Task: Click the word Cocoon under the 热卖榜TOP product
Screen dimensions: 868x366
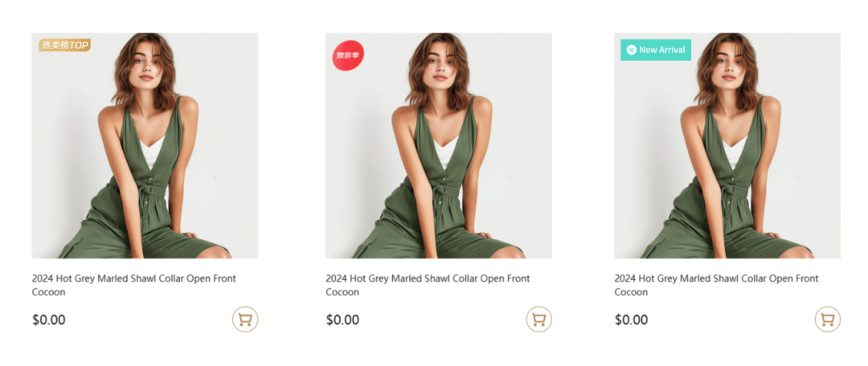Action: (x=49, y=292)
